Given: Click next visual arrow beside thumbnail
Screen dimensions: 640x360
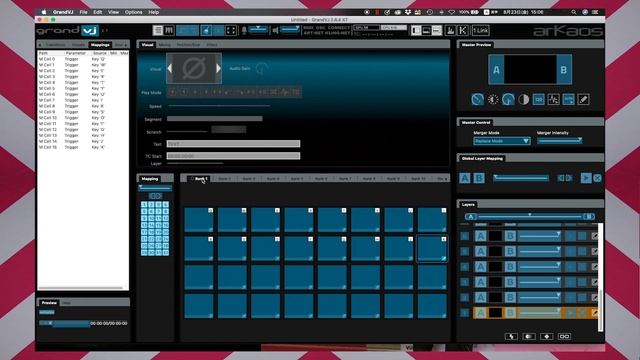Looking at the screenshot, I should 218,69.
